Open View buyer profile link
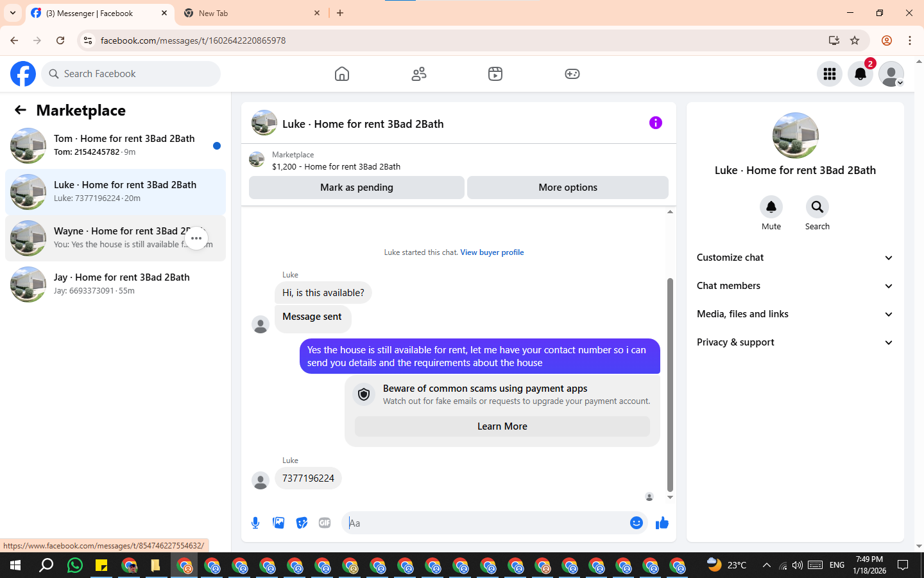 click(x=492, y=252)
